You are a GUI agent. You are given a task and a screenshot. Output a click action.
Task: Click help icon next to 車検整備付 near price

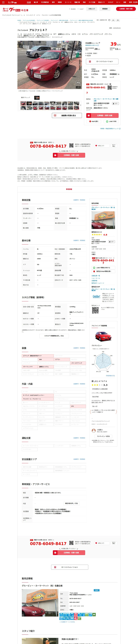coord(119,74)
